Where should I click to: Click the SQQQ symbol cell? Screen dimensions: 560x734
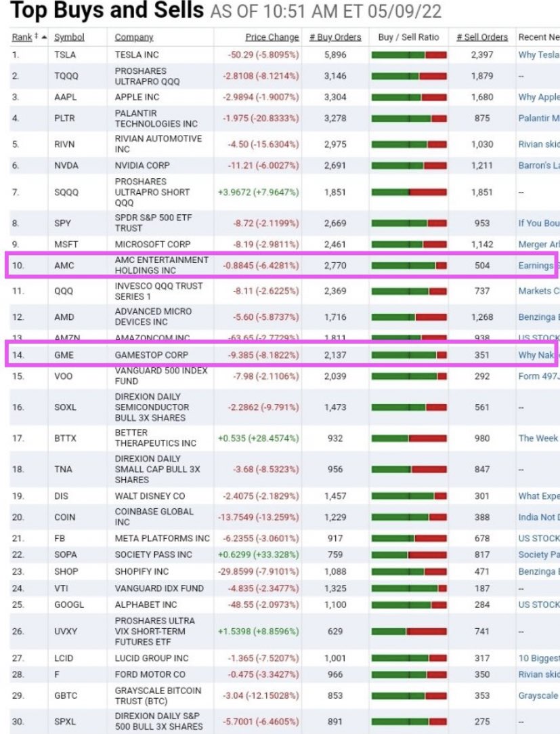[66, 192]
